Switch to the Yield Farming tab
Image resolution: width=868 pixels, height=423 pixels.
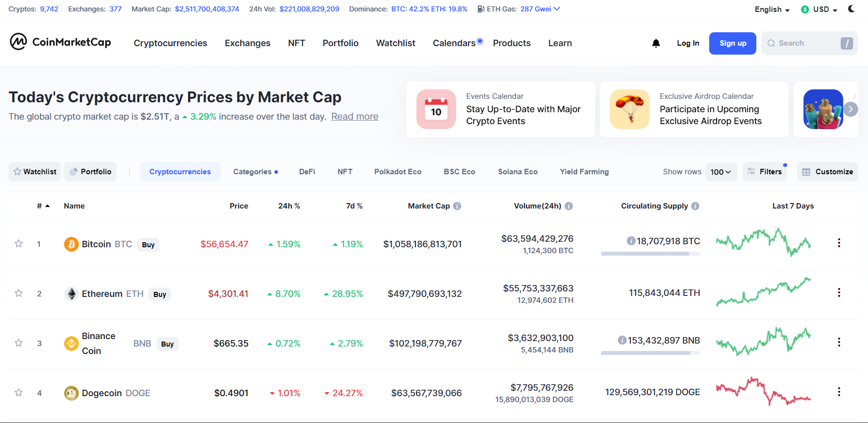584,172
